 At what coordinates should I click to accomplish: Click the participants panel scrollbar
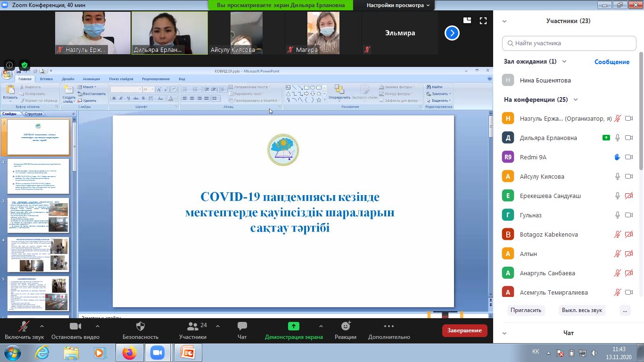point(641,141)
